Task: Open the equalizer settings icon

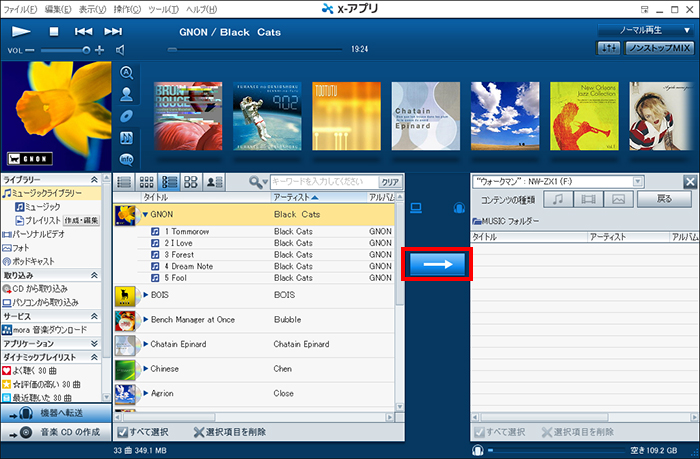Action: pos(608,48)
